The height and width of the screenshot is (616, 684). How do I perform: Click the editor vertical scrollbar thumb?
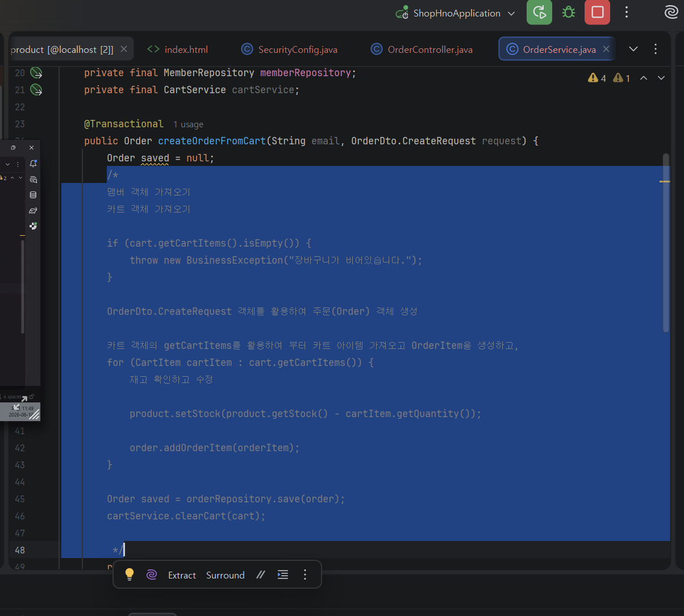point(666,243)
